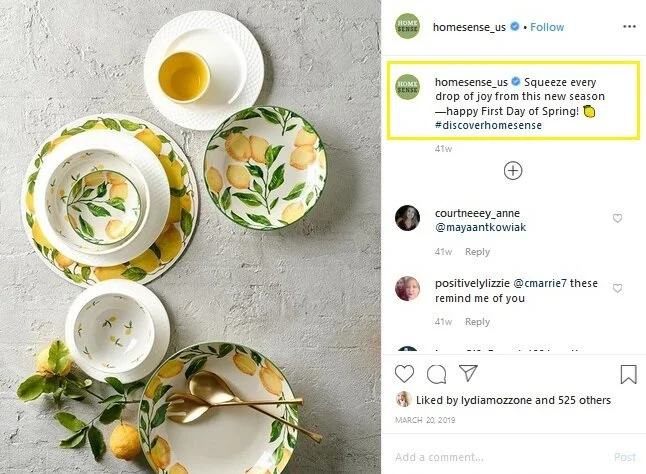This screenshot has height=474, width=646.
Task: Save post with bookmark icon
Action: tap(628, 374)
